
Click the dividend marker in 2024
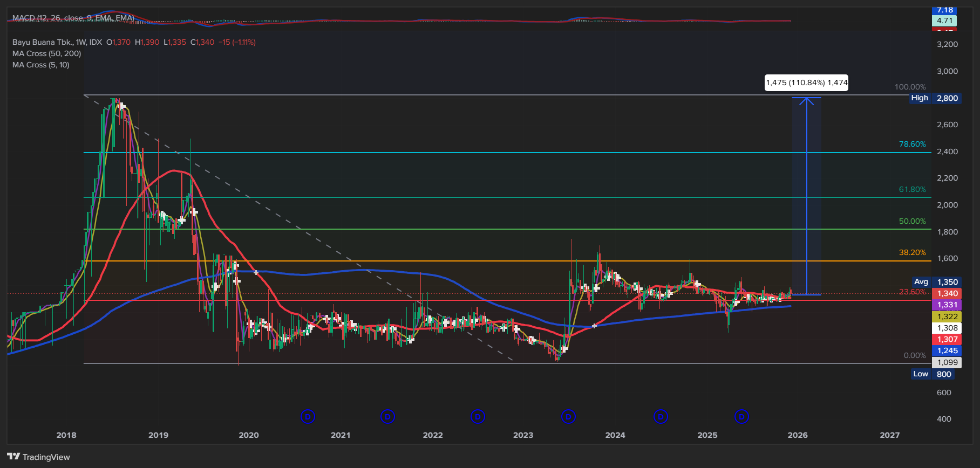pyautogui.click(x=661, y=416)
